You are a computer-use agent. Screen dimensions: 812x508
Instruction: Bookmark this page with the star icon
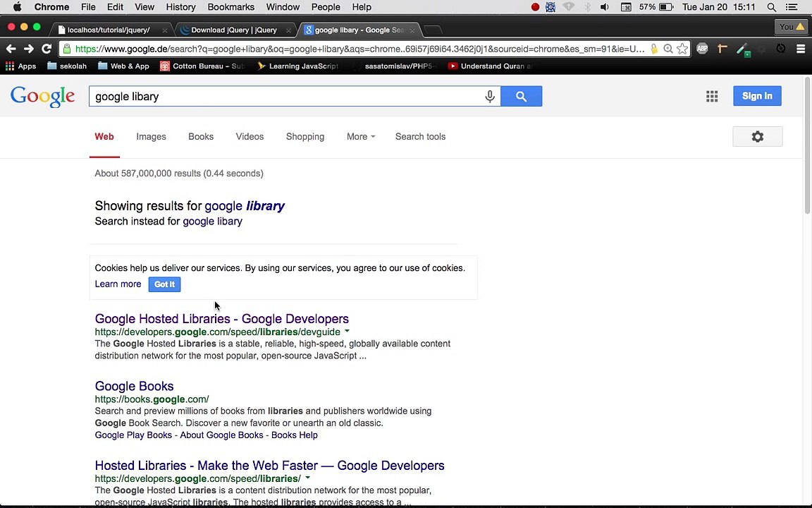pos(682,49)
